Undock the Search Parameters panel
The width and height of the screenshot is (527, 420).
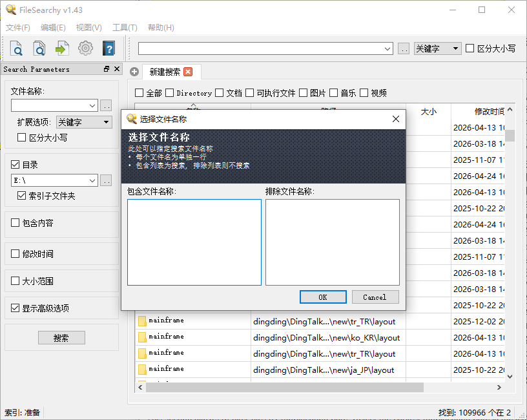pyautogui.click(x=107, y=69)
